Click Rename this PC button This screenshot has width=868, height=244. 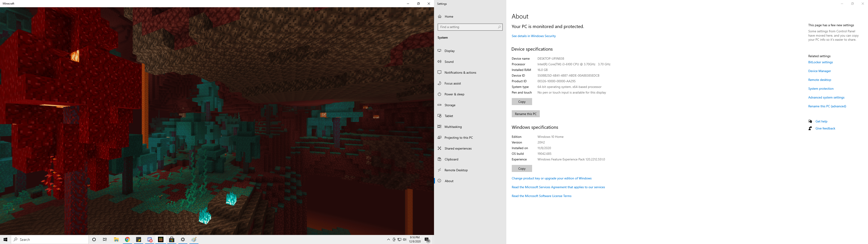tap(525, 114)
